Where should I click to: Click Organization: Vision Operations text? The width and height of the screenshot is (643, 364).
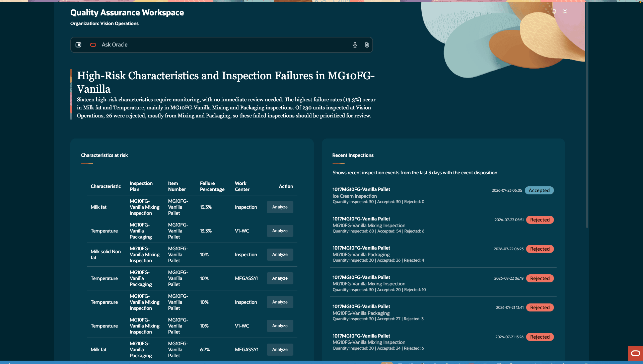pyautogui.click(x=104, y=23)
